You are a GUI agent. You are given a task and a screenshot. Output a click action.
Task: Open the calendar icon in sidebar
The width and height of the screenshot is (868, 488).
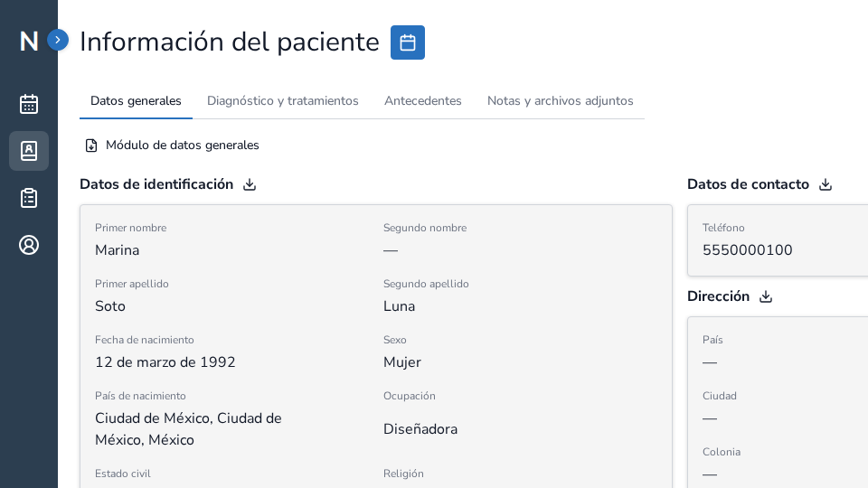[29, 104]
